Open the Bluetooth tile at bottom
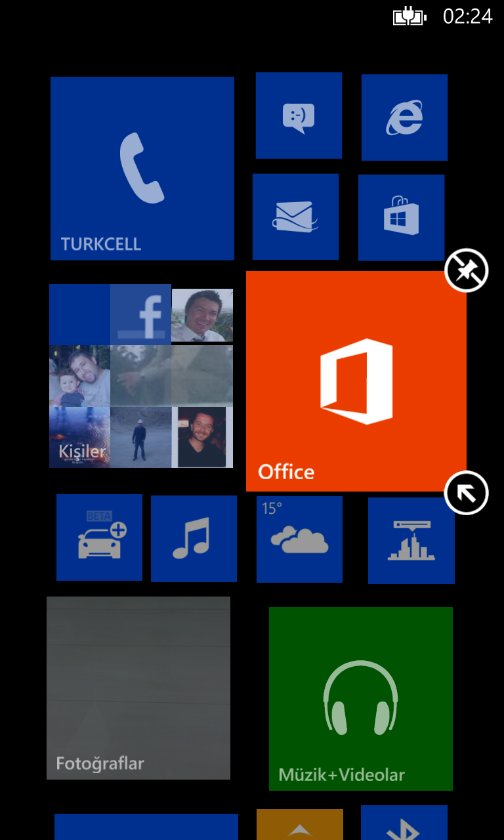 (x=404, y=823)
